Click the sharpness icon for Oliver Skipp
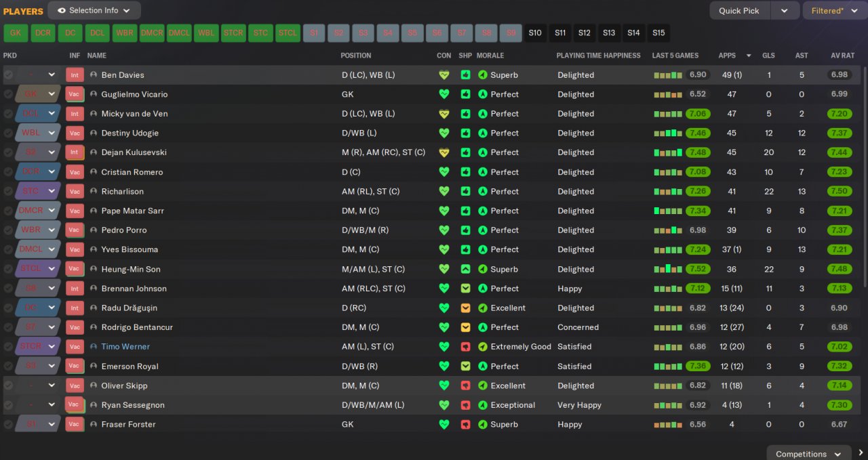 click(x=465, y=386)
